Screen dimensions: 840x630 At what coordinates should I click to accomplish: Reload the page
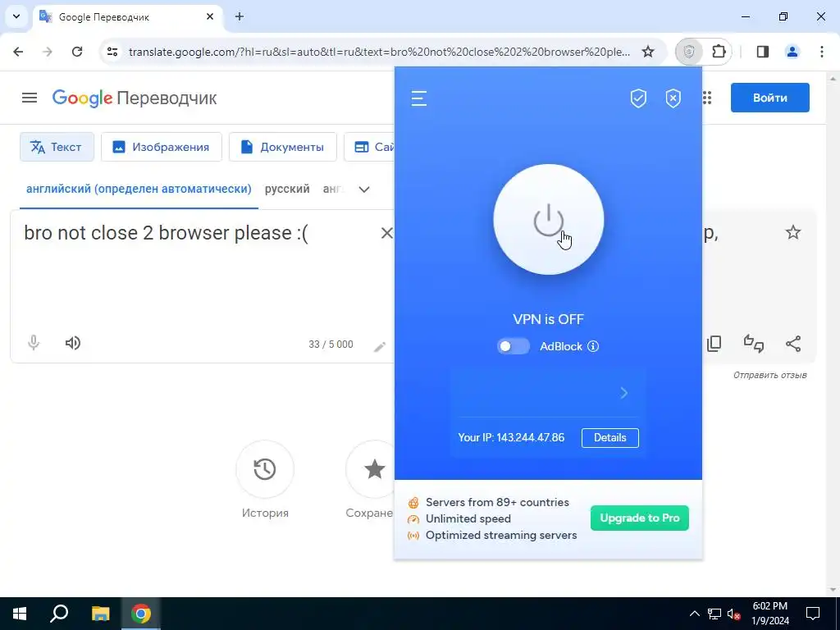[77, 52]
